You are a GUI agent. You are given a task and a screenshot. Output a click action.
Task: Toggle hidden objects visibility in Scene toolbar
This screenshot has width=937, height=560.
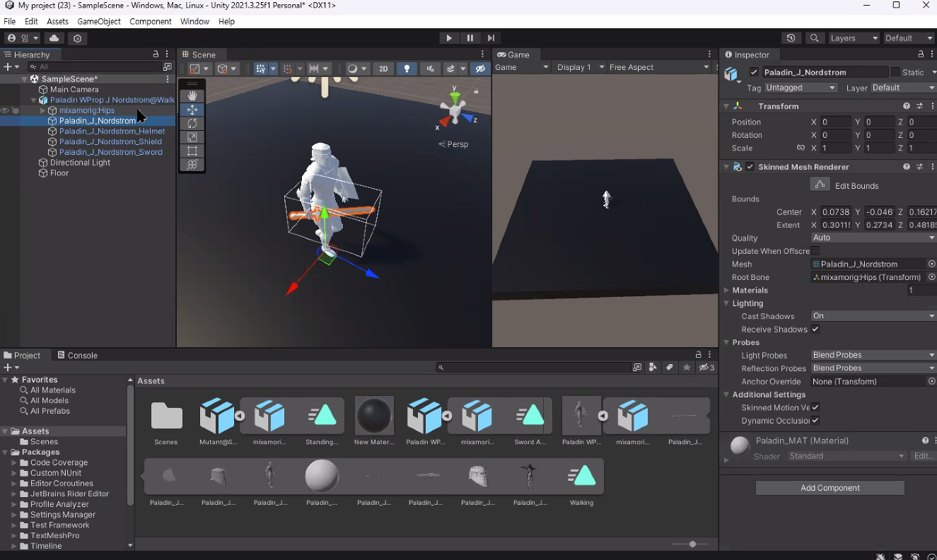coord(480,69)
